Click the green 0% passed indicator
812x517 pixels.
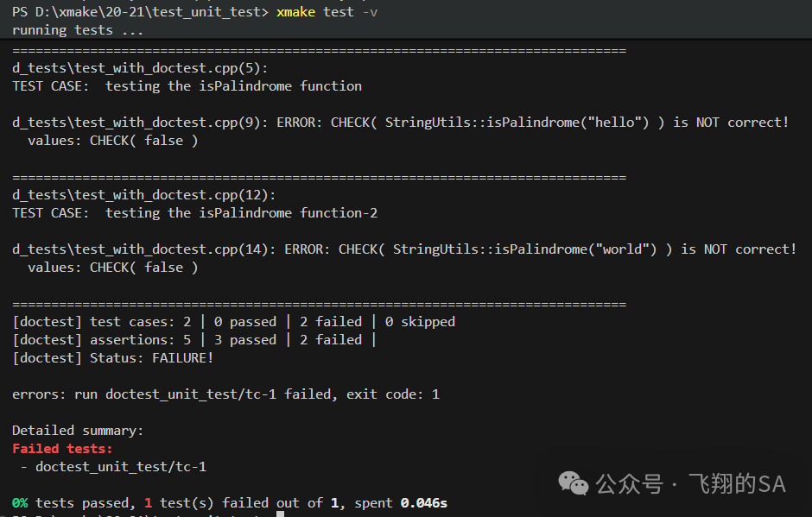[20, 503]
